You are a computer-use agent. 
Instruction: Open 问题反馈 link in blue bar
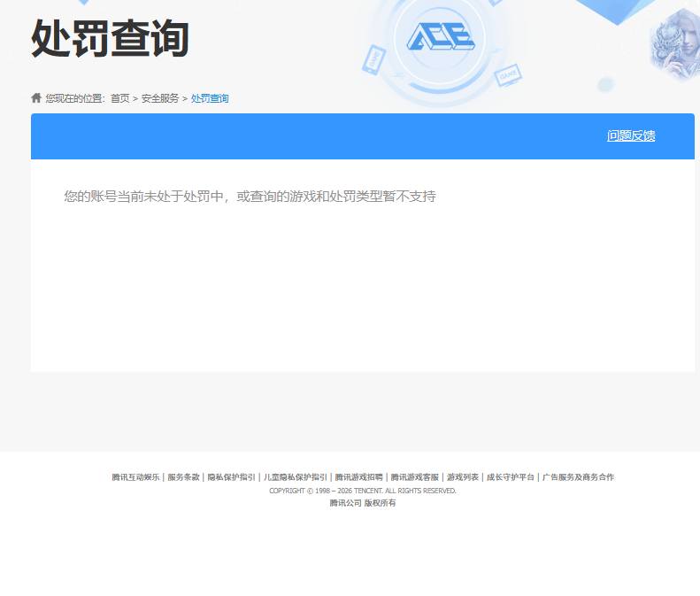(631, 135)
